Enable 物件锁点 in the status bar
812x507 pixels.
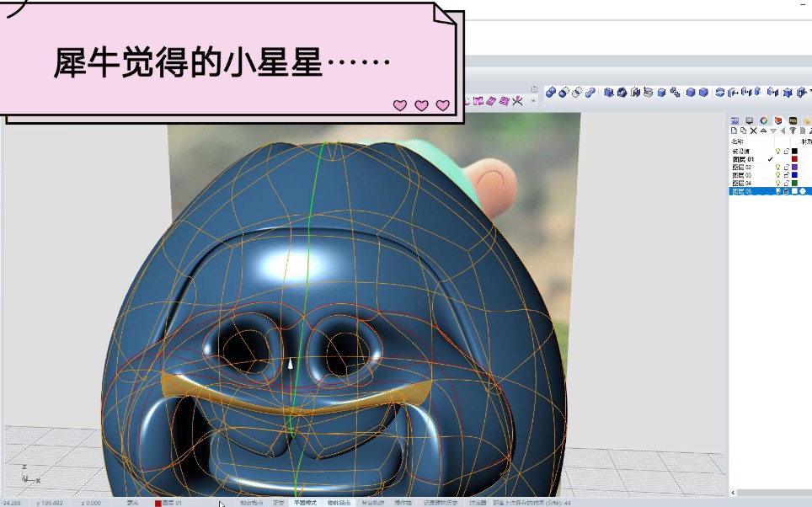point(339,501)
